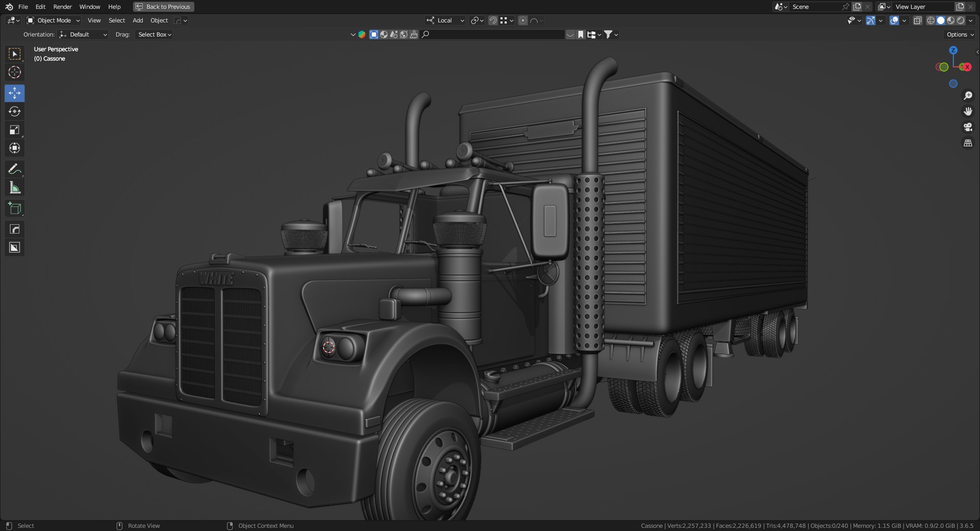980x531 pixels.
Task: Open the Drag Select Box dropdown
Action: (154, 34)
